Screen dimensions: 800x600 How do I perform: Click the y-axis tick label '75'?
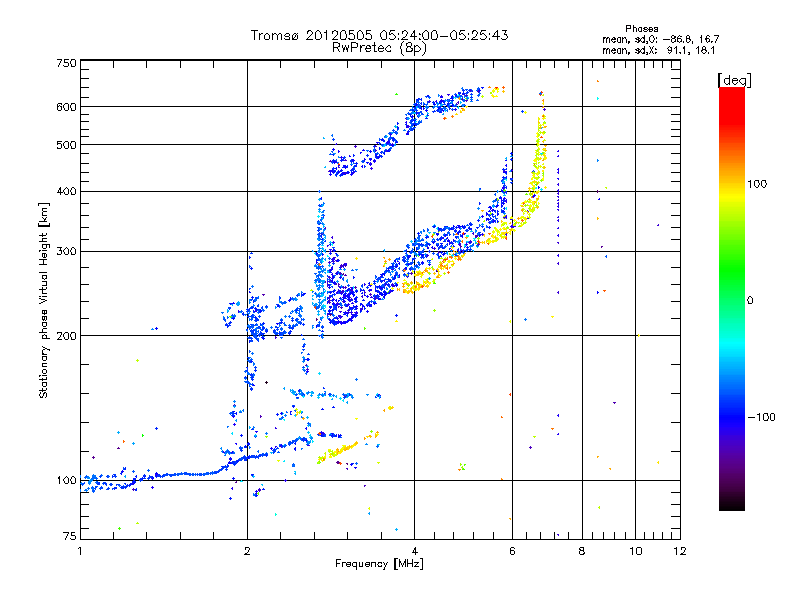70,536
